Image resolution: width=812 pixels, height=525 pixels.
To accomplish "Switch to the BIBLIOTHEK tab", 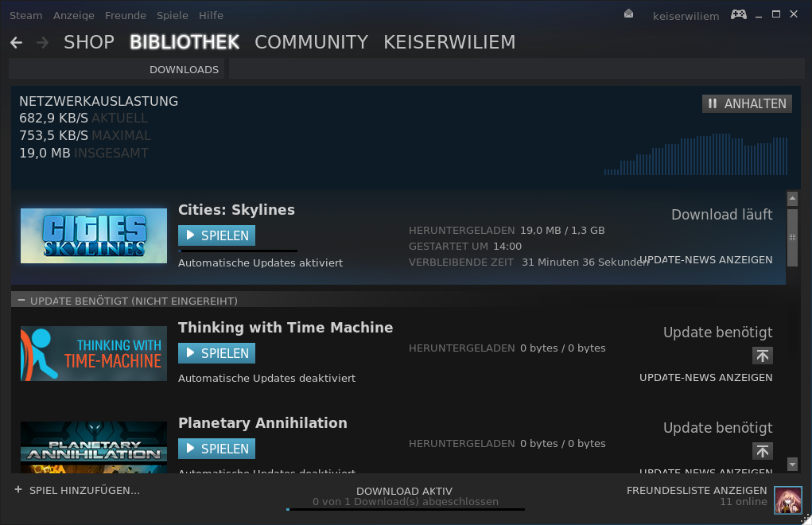I will pos(185,42).
